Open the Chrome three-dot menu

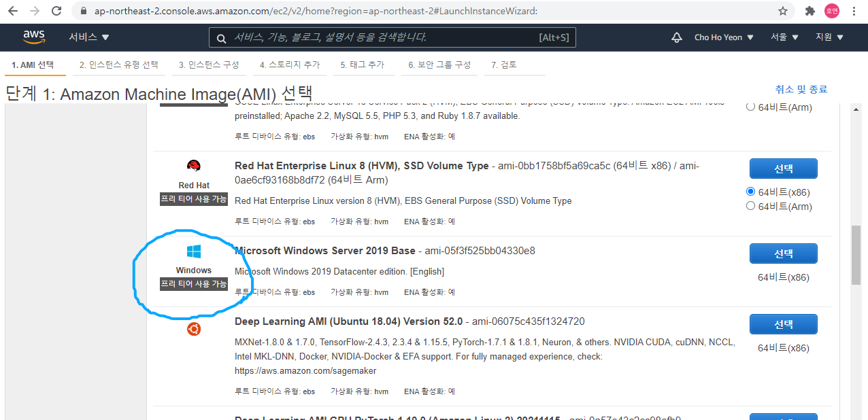click(x=854, y=11)
